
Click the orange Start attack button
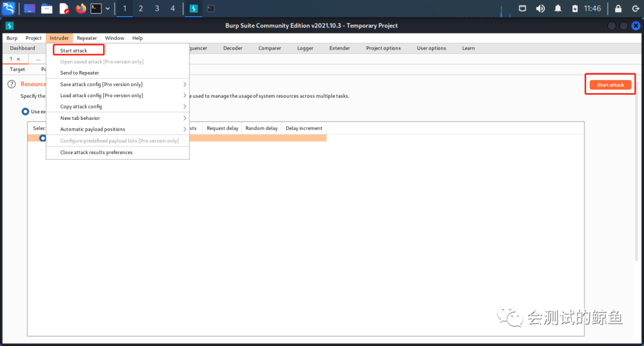pyautogui.click(x=611, y=85)
